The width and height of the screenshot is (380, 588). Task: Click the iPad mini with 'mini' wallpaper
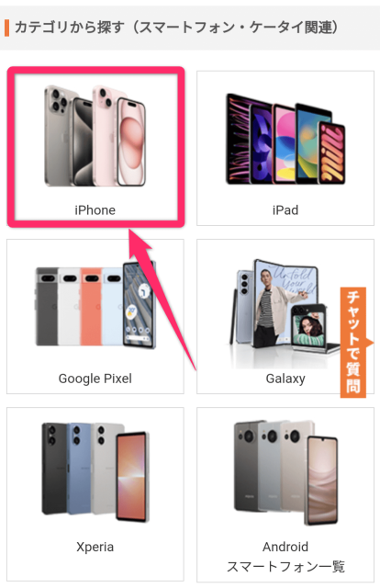click(331, 153)
